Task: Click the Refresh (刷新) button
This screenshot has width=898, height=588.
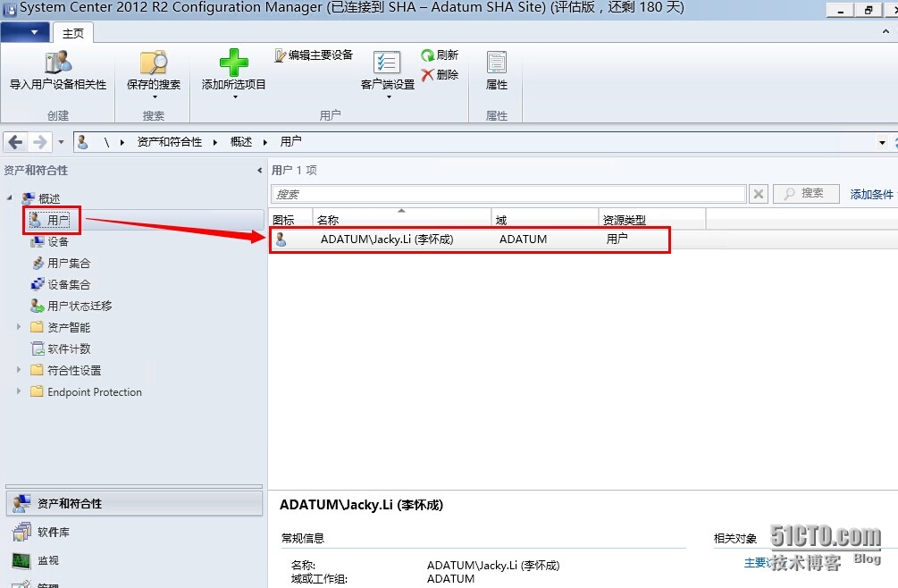Action: [x=440, y=55]
